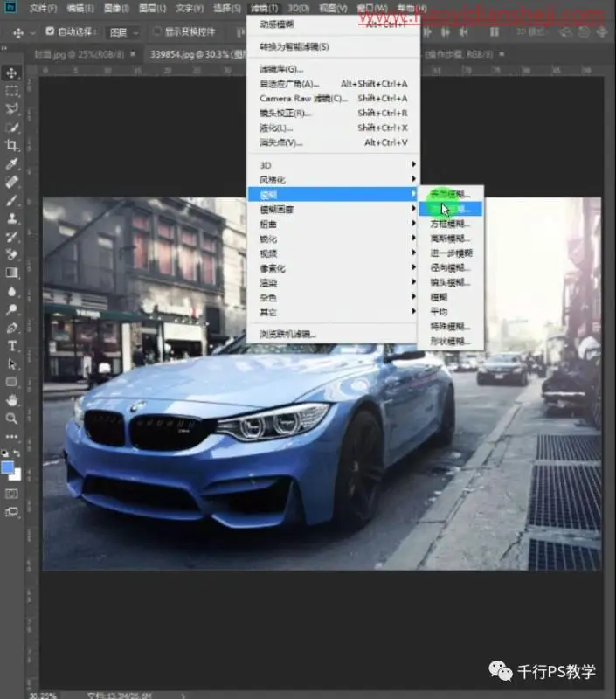Open the Camera Raw 滤镜(C)... entry
Viewport: 616px width, 699px height.
(333, 98)
